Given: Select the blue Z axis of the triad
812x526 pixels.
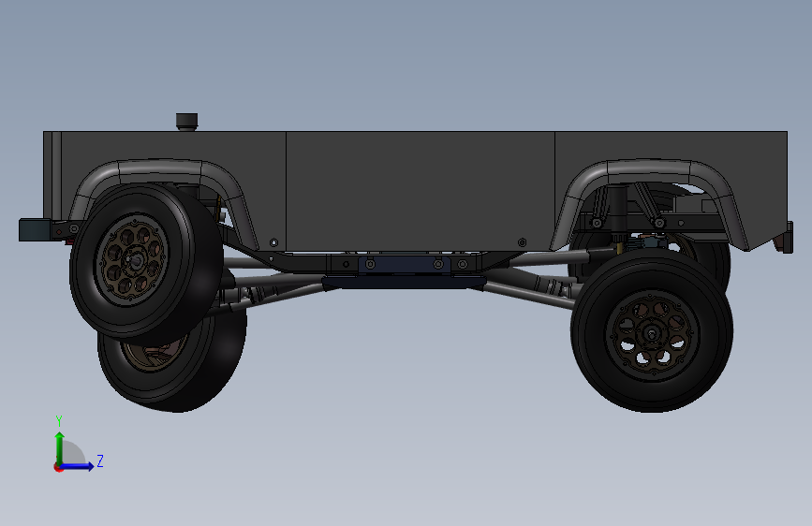Looking at the screenshot, I should [78, 466].
